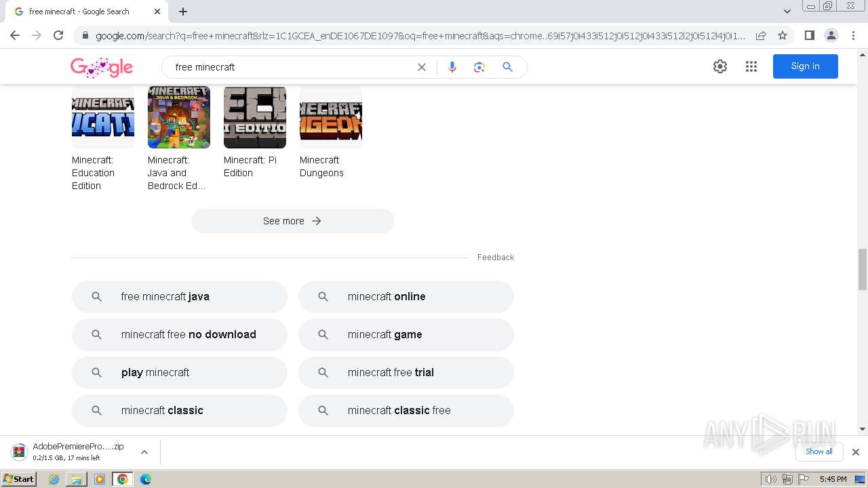Click the Chrome taskbar icon
Screen dimensions: 868x488
pyautogui.click(x=122, y=479)
